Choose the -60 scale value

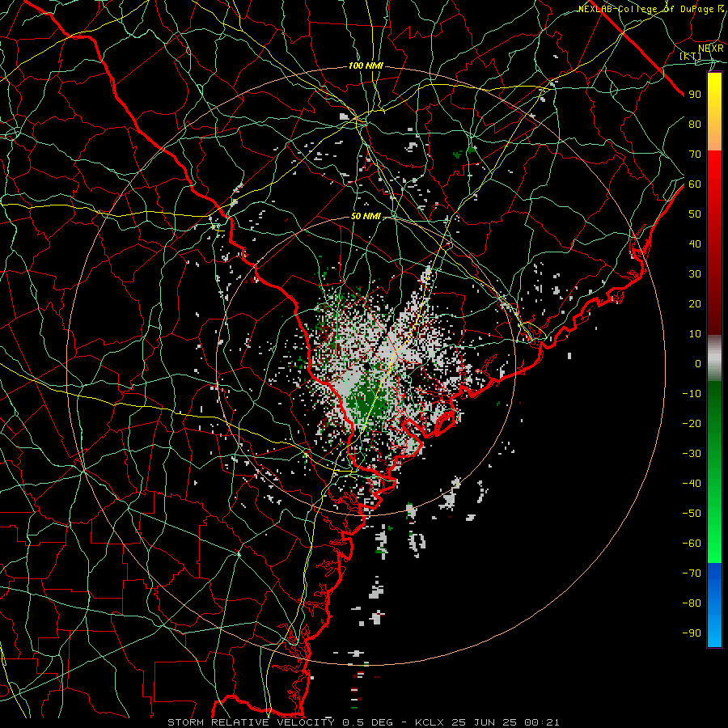click(x=692, y=544)
